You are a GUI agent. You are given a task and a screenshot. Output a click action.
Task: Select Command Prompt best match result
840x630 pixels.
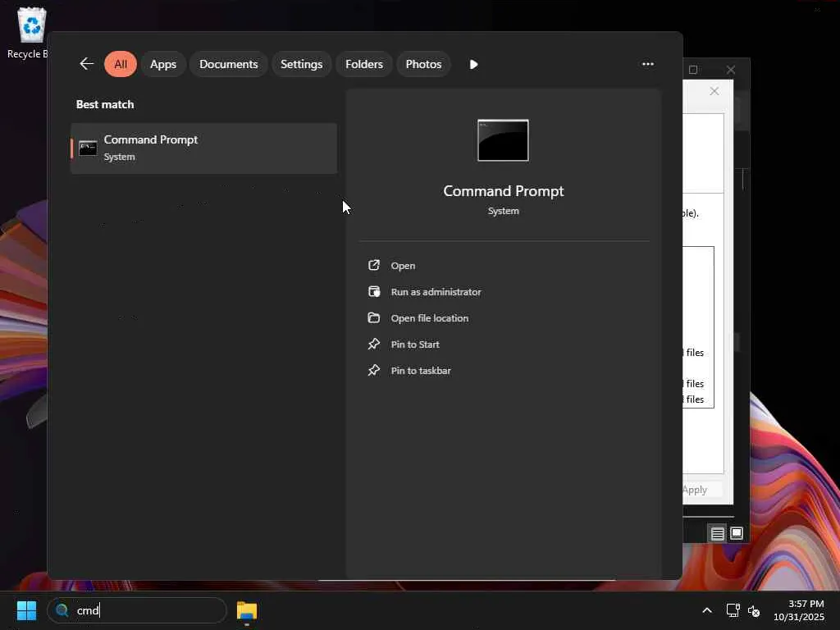click(203, 148)
